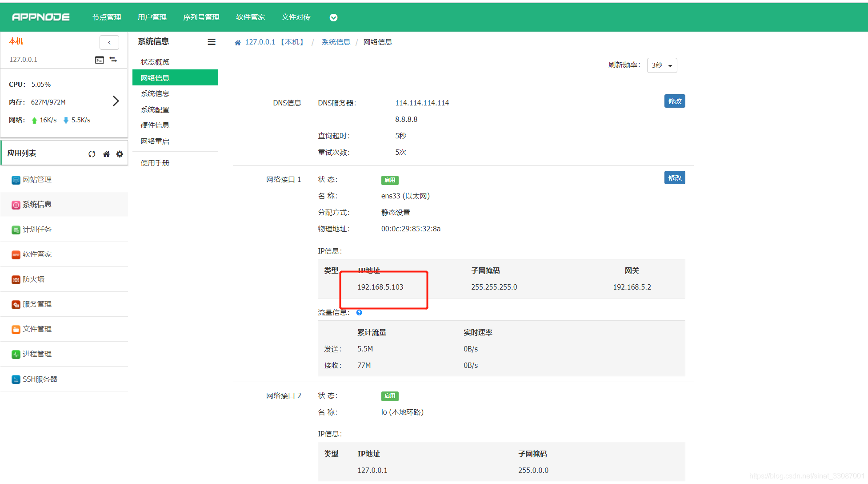Click the 系统信息 app icon
The width and height of the screenshot is (868, 484).
[x=16, y=205]
